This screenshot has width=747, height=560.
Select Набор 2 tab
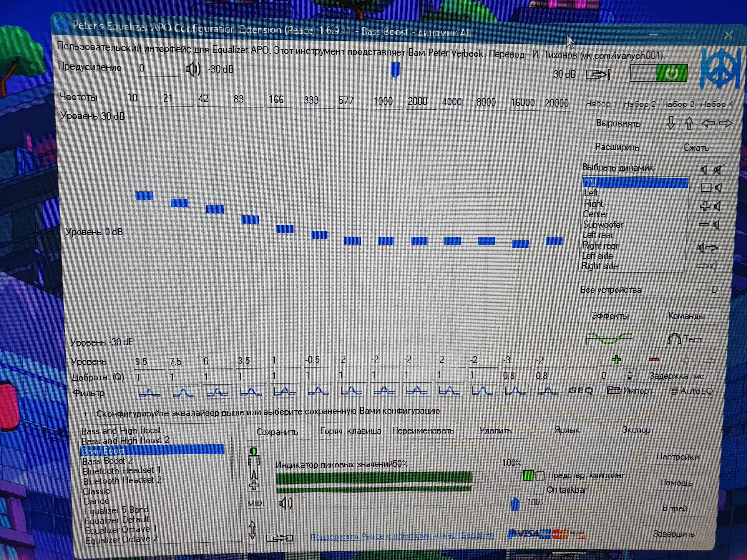[640, 104]
